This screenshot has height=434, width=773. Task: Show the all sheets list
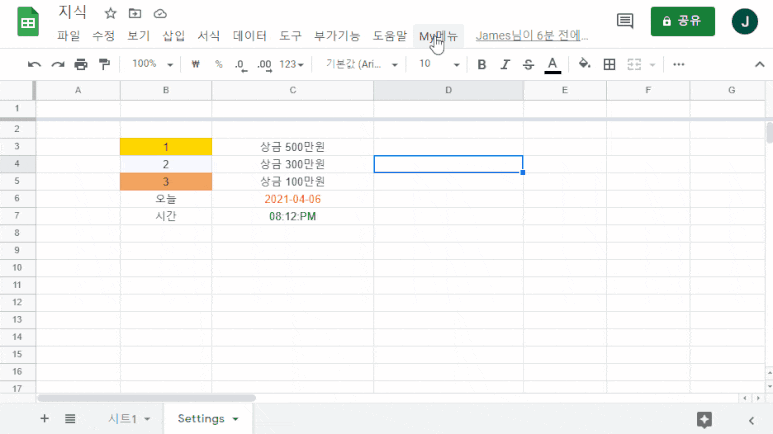70,419
